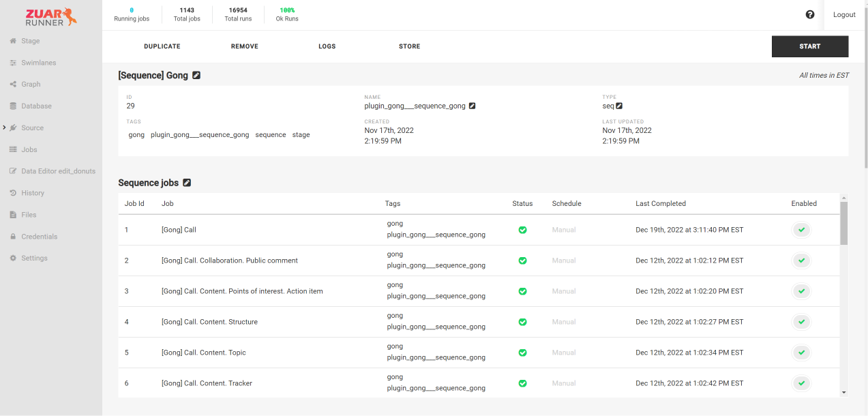Go to Graph in the sidebar
This screenshot has width=868, height=416.
click(x=31, y=85)
